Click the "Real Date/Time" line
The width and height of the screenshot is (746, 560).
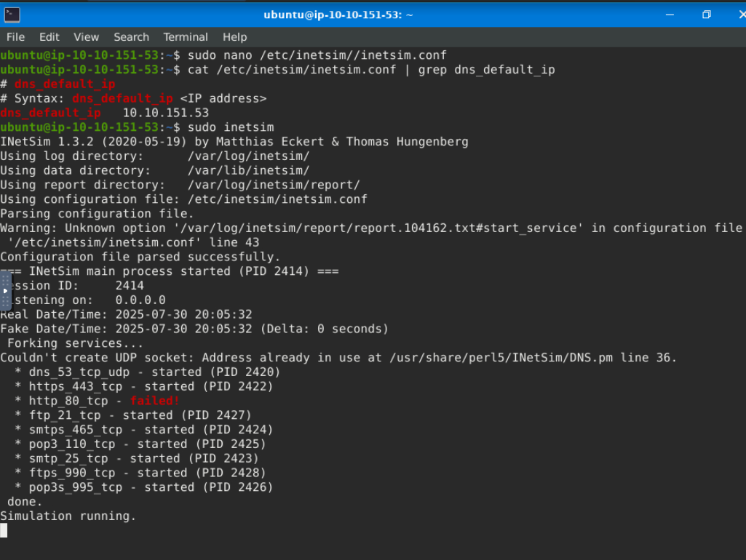(x=126, y=315)
